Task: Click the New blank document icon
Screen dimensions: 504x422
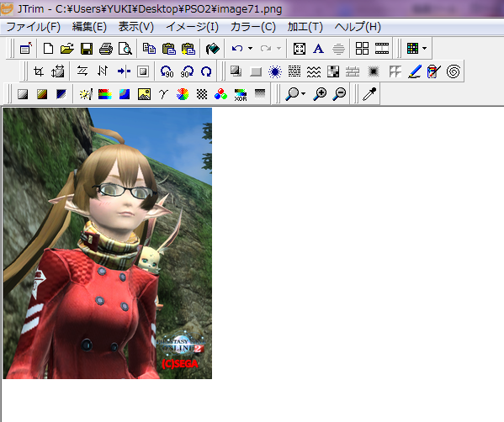Action: pos(48,49)
